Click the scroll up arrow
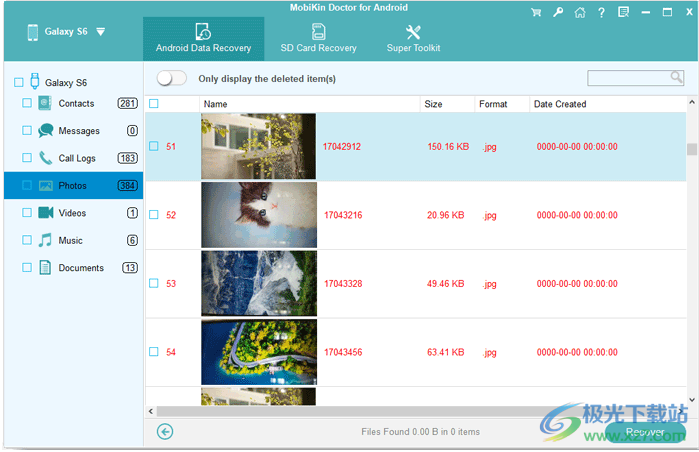The image size is (699, 452). [692, 102]
